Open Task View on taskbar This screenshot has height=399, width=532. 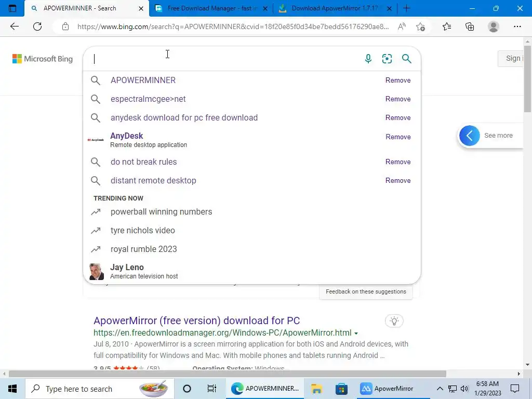click(212, 389)
